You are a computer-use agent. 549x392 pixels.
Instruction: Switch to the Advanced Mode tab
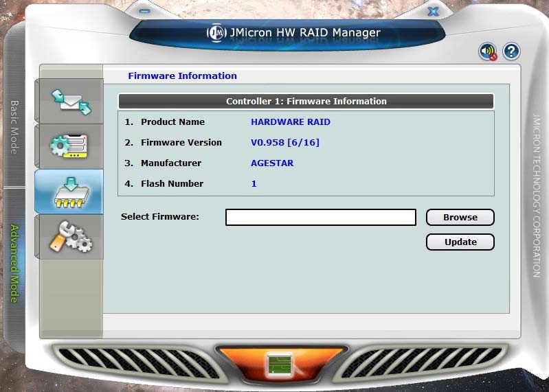14,263
